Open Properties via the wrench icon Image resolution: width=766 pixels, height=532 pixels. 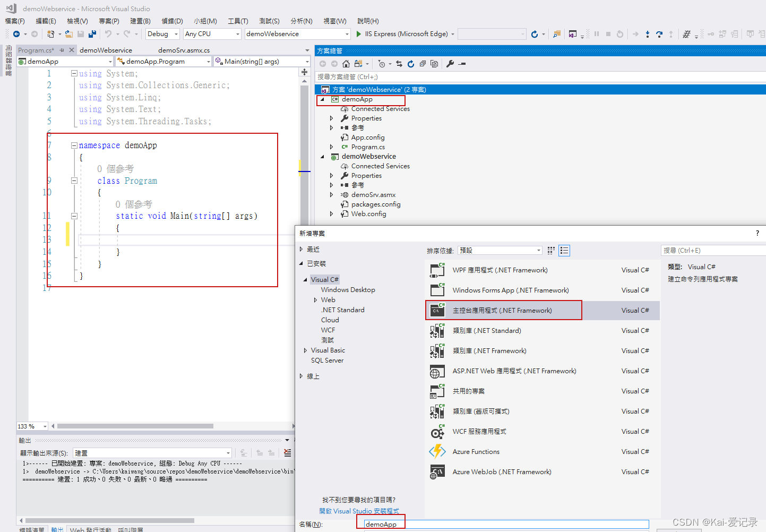(x=450, y=64)
